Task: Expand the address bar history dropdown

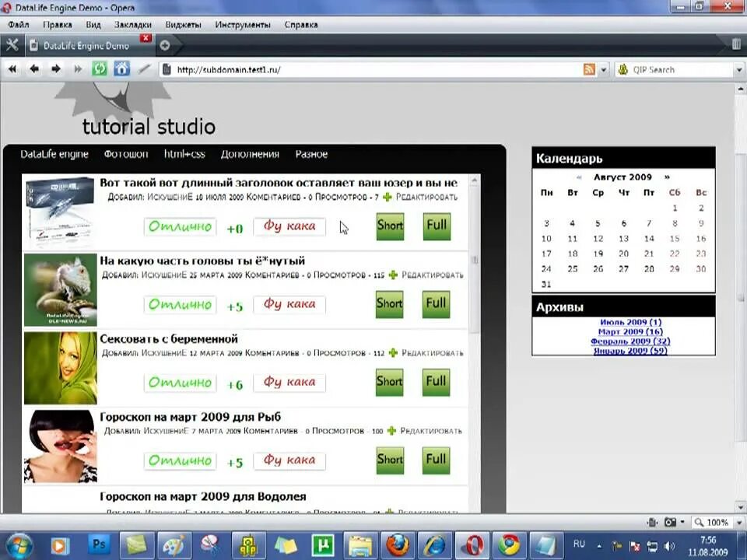Action: click(x=604, y=69)
